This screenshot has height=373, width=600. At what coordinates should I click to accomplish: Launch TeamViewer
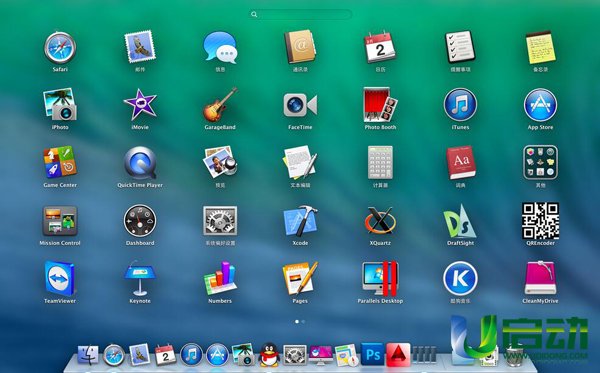[59, 279]
